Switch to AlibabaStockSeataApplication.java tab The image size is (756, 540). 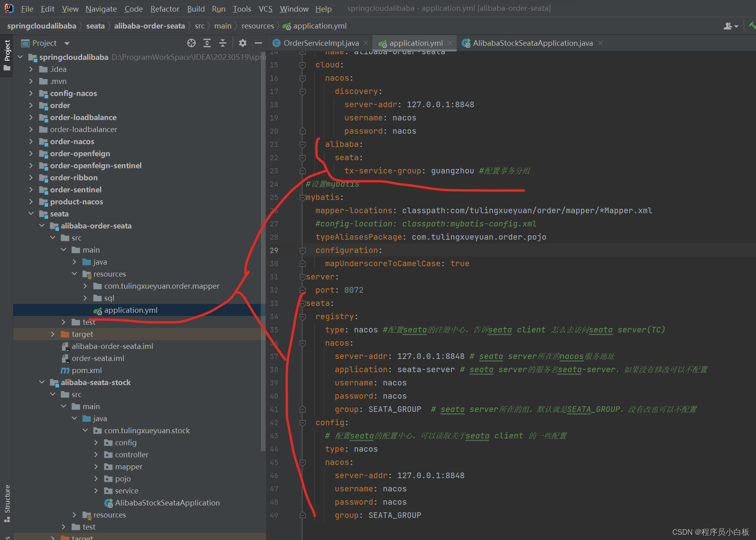(x=528, y=43)
